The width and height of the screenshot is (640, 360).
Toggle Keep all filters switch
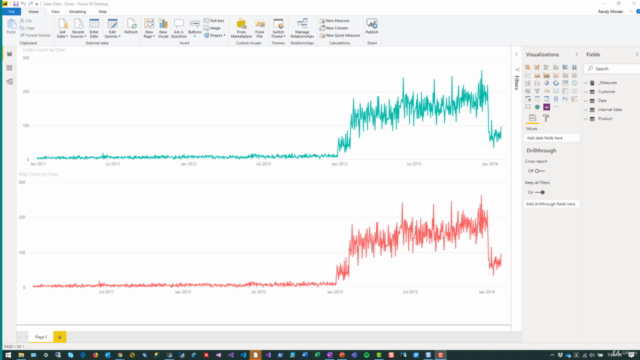(540, 192)
